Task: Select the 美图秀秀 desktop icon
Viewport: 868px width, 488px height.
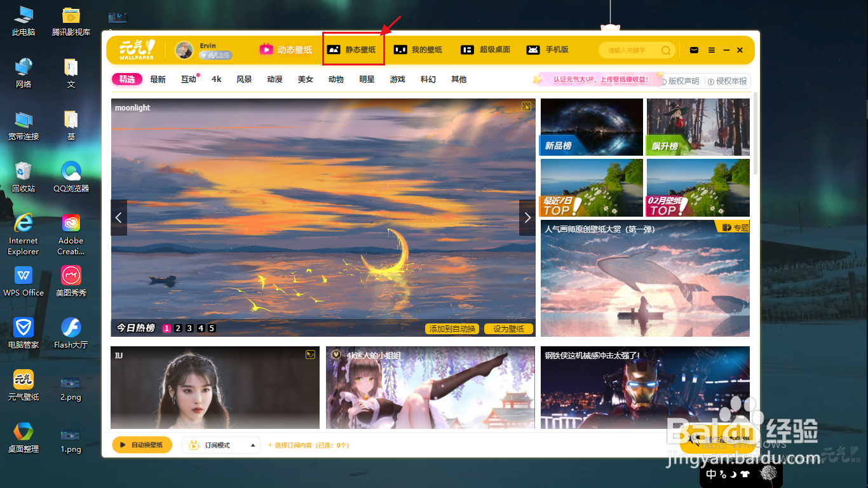Action: coord(71,281)
